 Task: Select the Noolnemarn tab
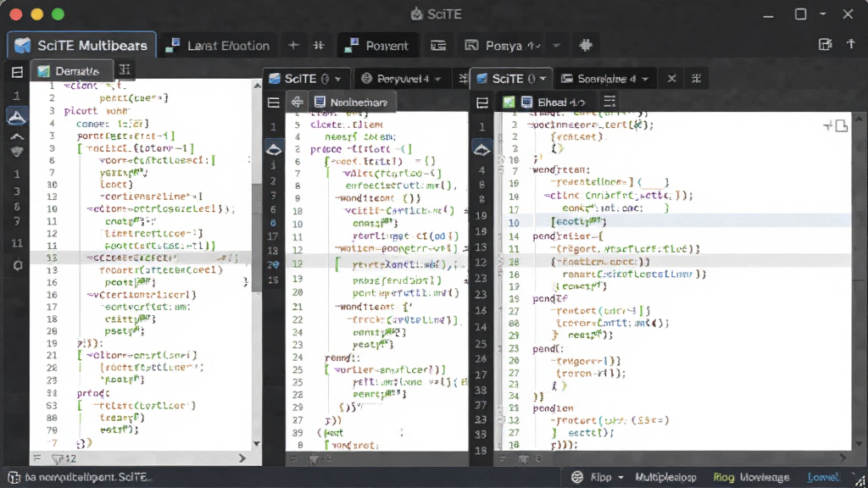(352, 103)
